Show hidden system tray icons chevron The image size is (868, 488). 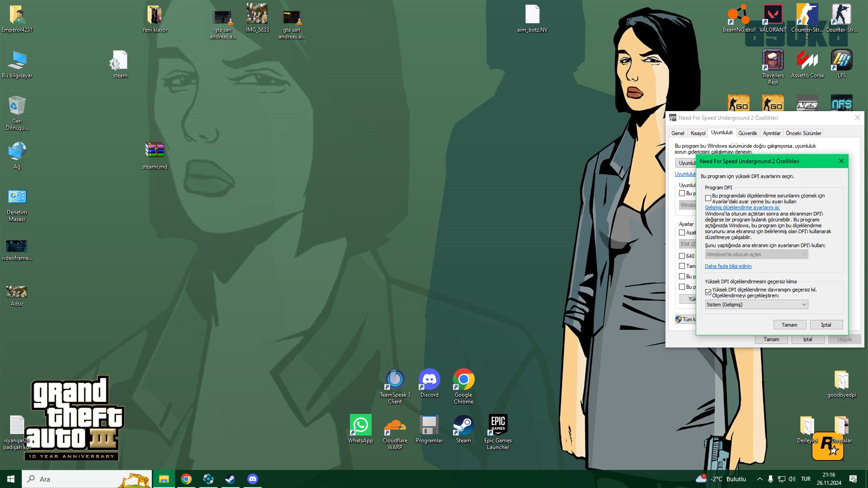(x=759, y=479)
